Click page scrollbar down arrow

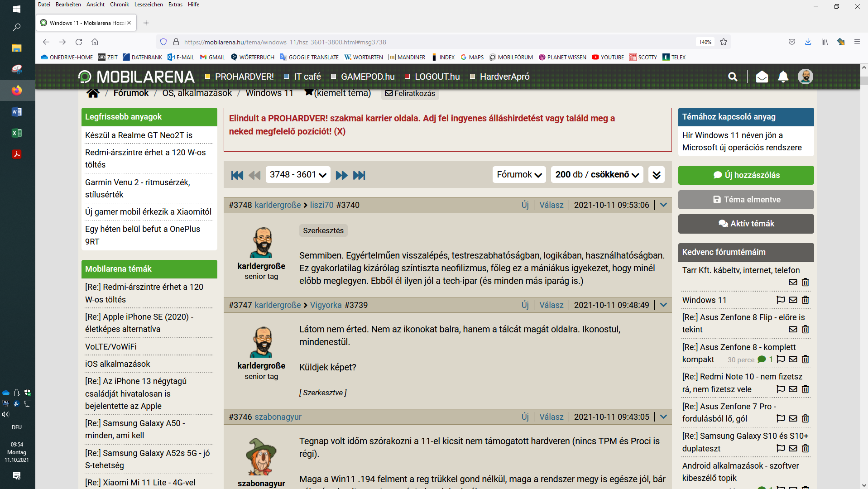point(864,485)
